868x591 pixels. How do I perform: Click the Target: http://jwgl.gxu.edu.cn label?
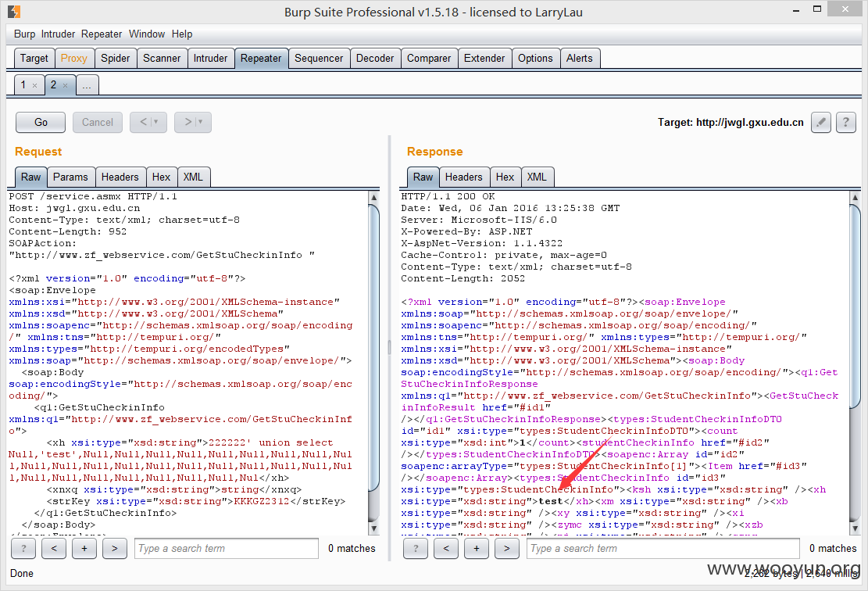click(x=730, y=123)
